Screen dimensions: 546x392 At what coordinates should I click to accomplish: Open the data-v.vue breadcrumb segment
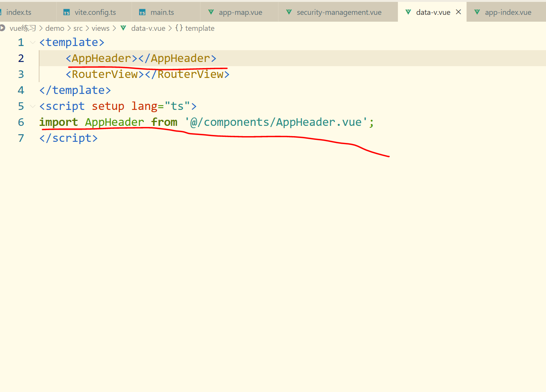148,28
